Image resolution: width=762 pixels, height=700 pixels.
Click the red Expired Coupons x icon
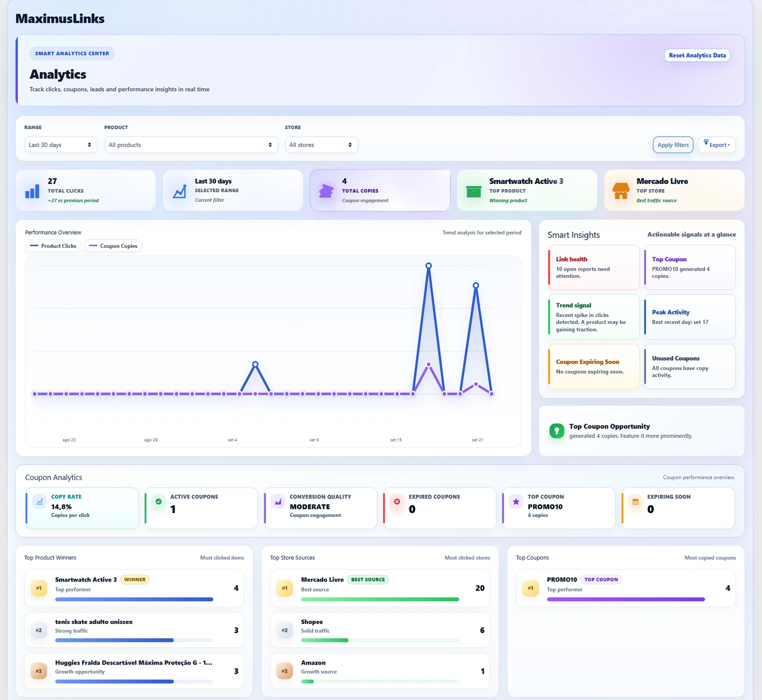pos(397,501)
